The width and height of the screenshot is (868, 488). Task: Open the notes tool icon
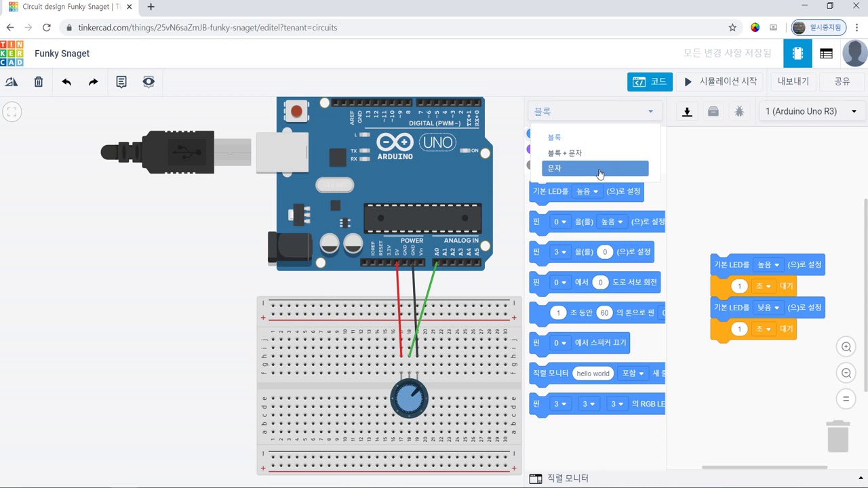tap(121, 82)
